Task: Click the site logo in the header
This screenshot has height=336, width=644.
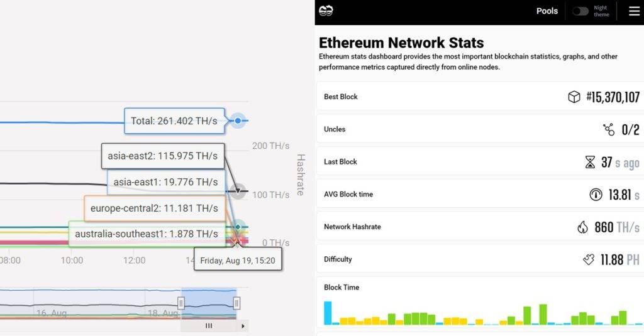Action: coord(326,11)
